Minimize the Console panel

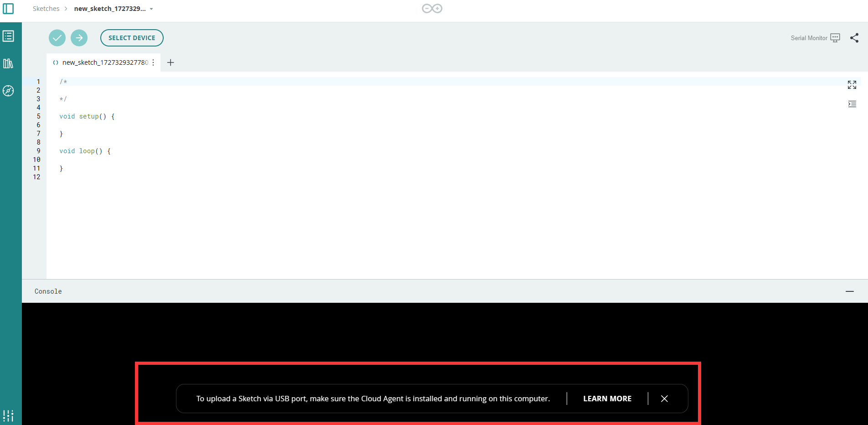850,291
